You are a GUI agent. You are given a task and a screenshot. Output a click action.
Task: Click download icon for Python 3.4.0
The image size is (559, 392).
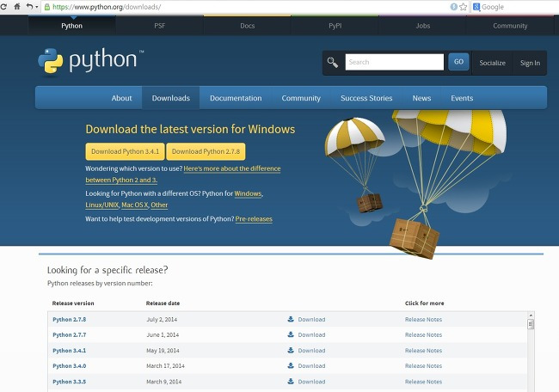pyautogui.click(x=291, y=365)
